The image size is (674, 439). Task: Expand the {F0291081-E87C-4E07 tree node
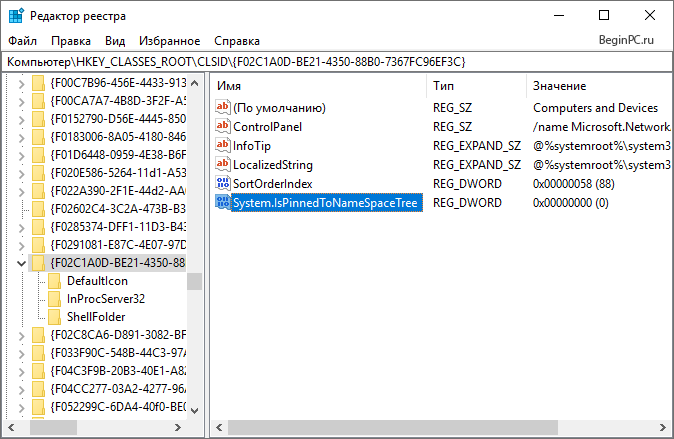pyautogui.click(x=21, y=246)
